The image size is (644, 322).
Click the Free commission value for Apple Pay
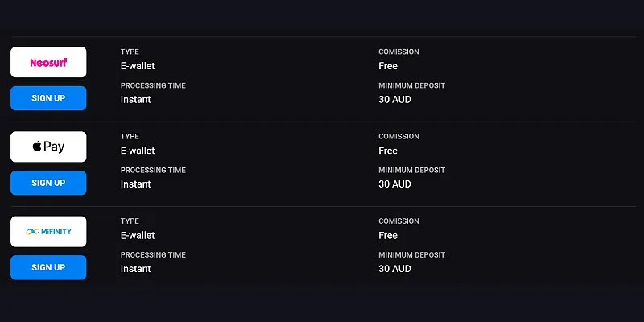coord(388,151)
